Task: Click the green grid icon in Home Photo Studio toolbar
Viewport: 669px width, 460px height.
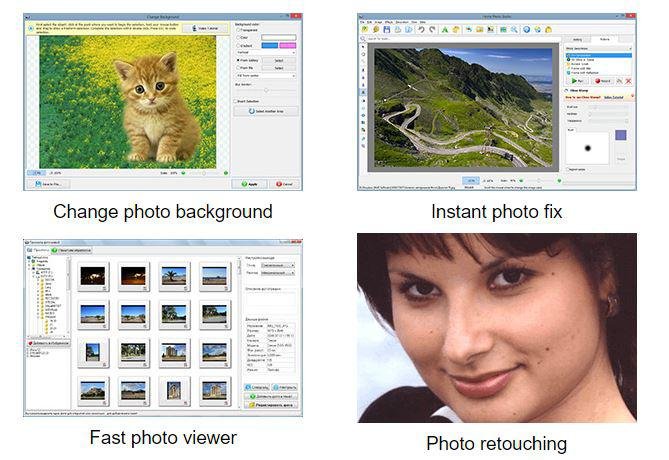Action: tap(503, 29)
